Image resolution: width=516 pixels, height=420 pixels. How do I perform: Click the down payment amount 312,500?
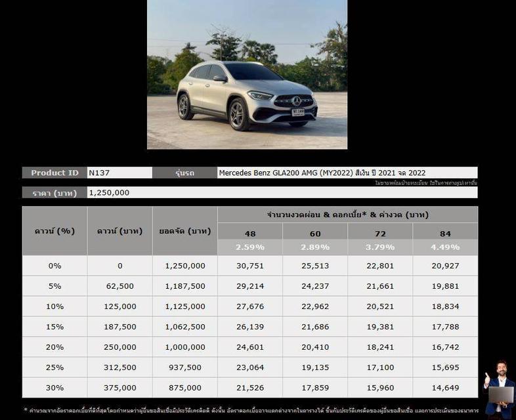click(119, 367)
